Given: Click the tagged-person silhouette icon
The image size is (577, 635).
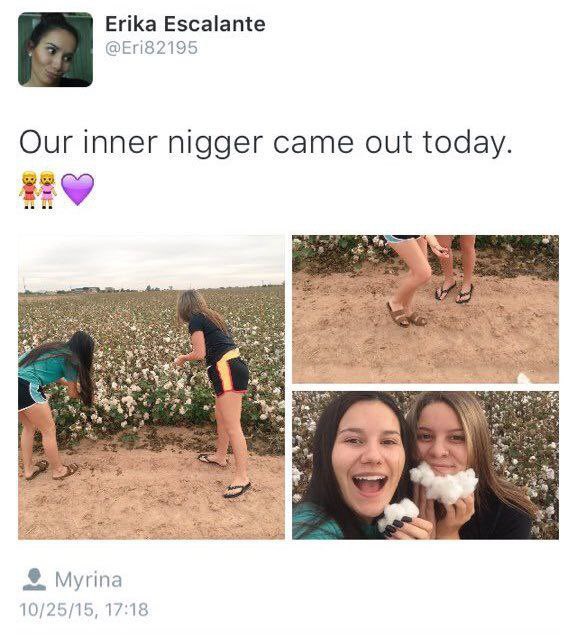Looking at the screenshot, I should click(x=34, y=580).
